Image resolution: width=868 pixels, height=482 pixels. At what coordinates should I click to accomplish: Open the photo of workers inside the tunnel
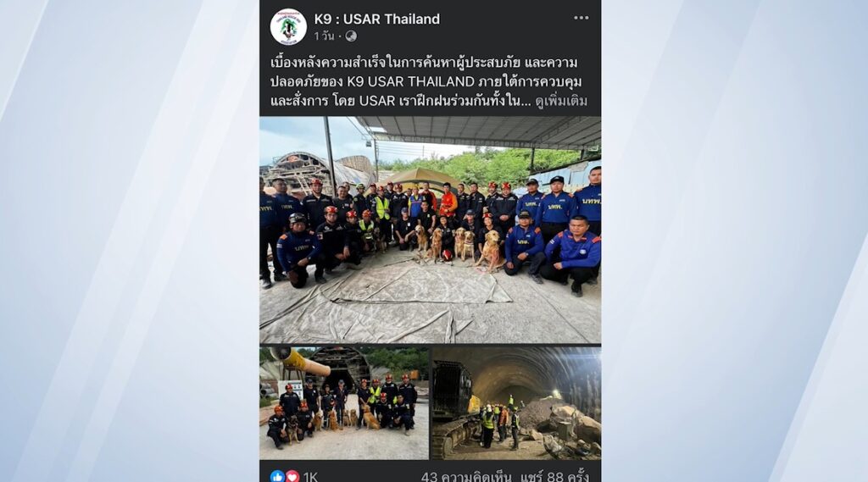[516, 403]
